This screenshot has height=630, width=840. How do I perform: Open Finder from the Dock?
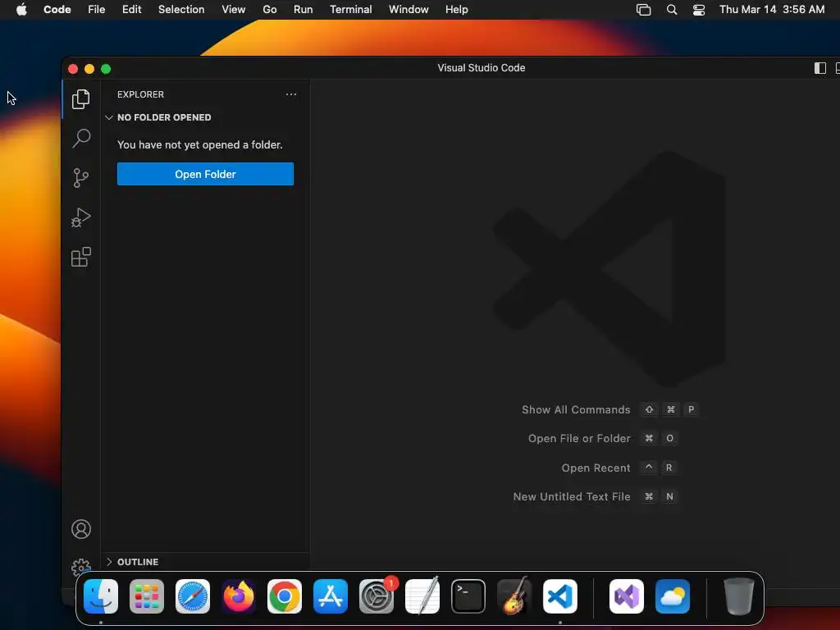pyautogui.click(x=101, y=596)
